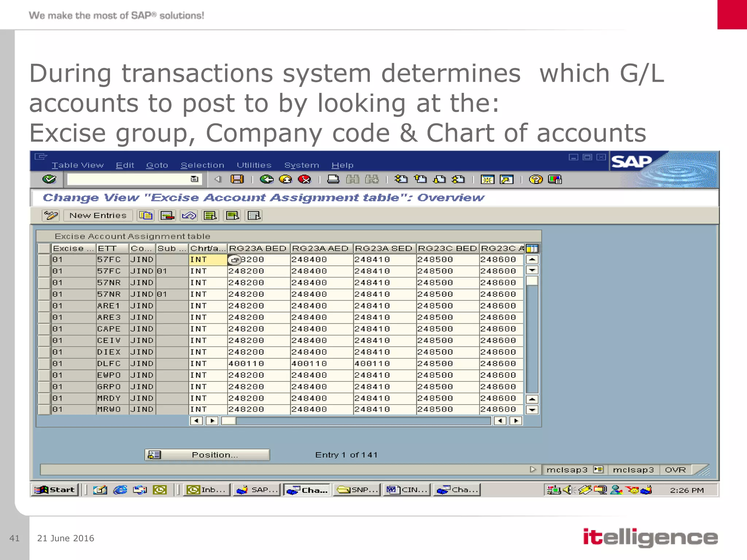
Task: Click the table configuration icon at column header end
Action: coord(532,248)
